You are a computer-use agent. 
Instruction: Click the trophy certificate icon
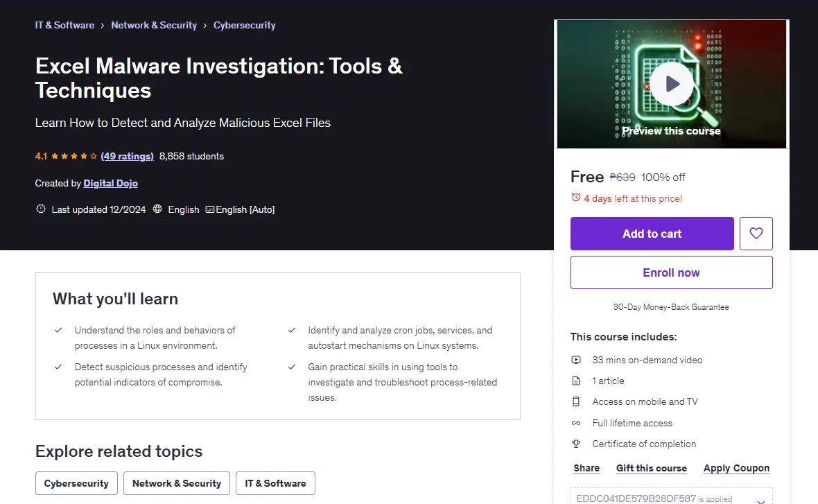(576, 444)
